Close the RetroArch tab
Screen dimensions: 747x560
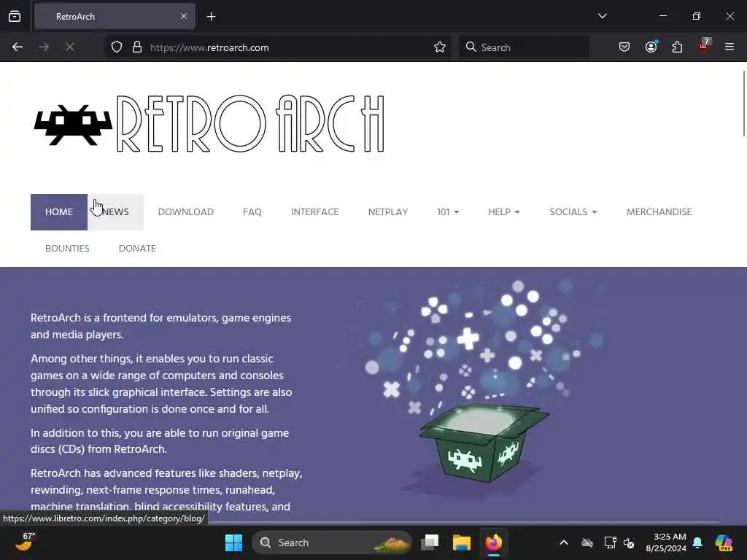point(184,16)
